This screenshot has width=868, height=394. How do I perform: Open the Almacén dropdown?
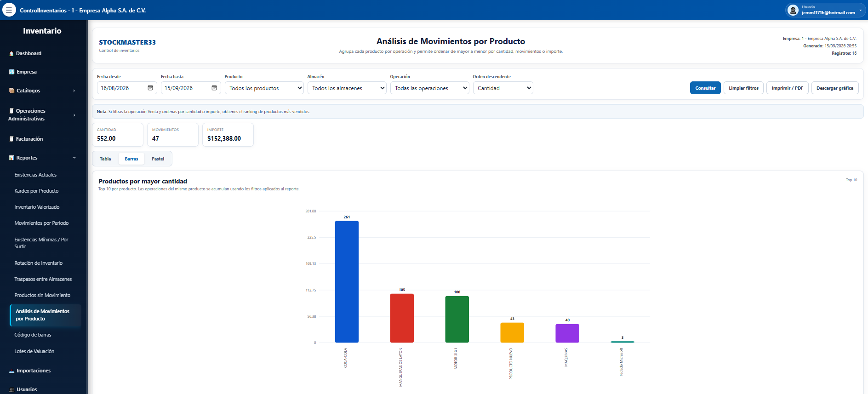(347, 88)
